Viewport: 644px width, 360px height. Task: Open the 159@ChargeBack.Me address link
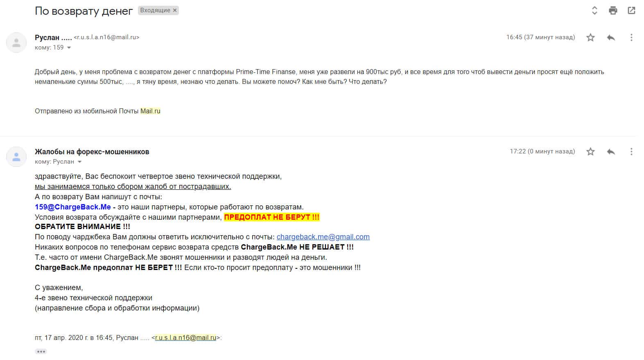pyautogui.click(x=73, y=207)
